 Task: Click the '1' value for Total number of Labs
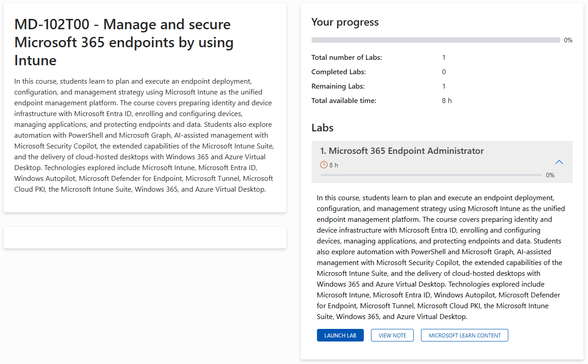tap(444, 58)
